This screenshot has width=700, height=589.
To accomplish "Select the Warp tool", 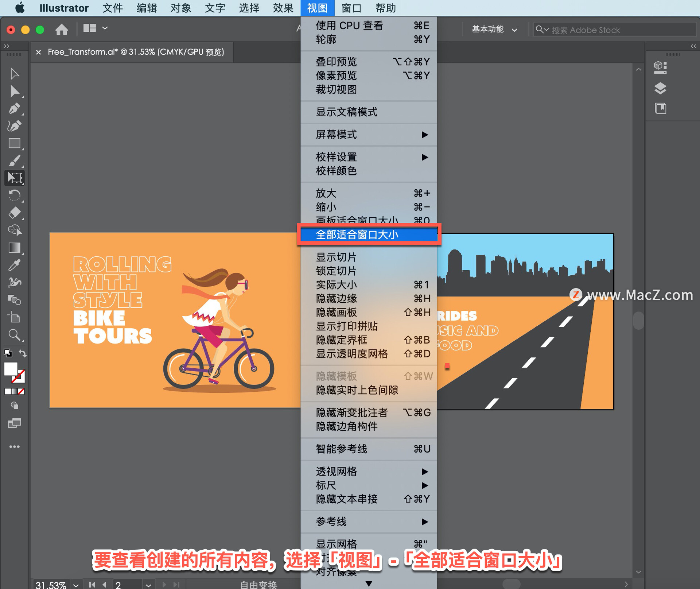I will pyautogui.click(x=15, y=283).
